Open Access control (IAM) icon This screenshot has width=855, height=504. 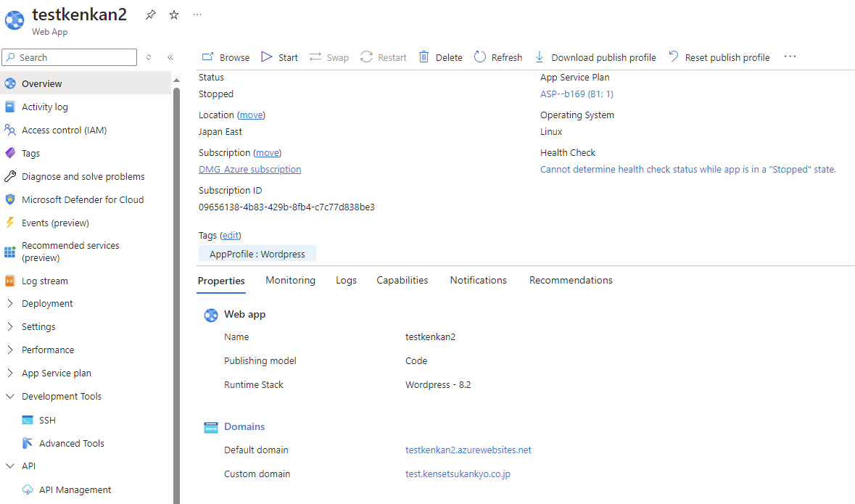click(10, 130)
